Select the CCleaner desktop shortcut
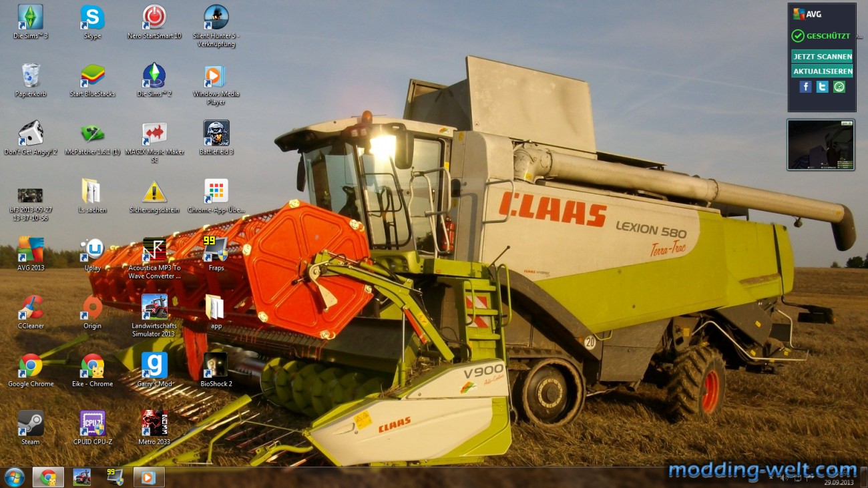The width and height of the screenshot is (868, 488). click(x=31, y=312)
